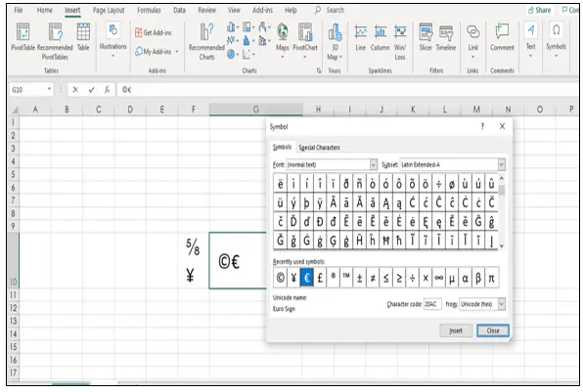Insert a Column sparkline

coord(380,36)
